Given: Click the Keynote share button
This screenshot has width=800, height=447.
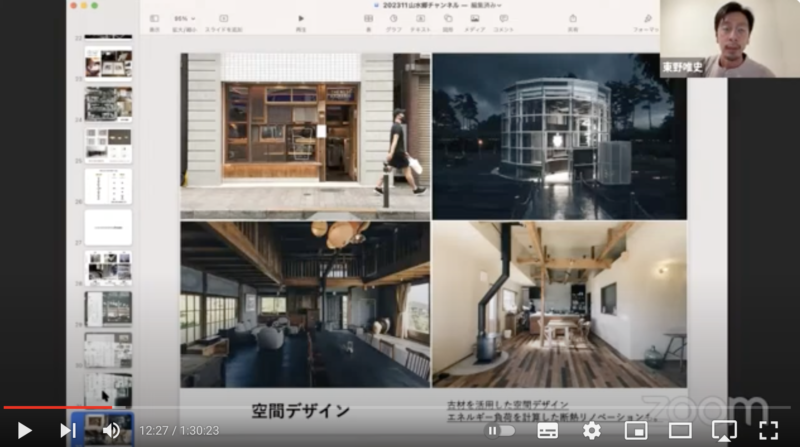Looking at the screenshot, I should click(x=573, y=19).
